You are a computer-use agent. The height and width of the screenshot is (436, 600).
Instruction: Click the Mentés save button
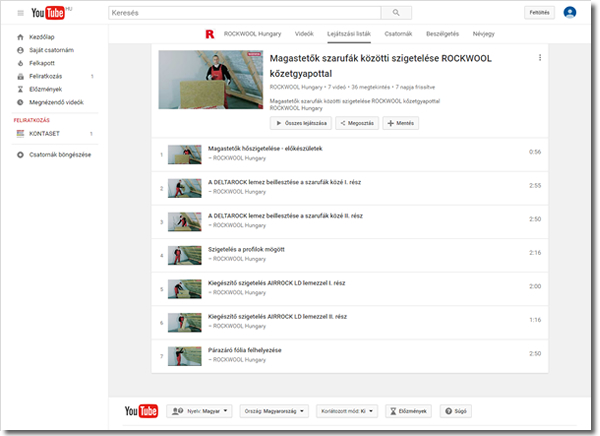(x=401, y=123)
